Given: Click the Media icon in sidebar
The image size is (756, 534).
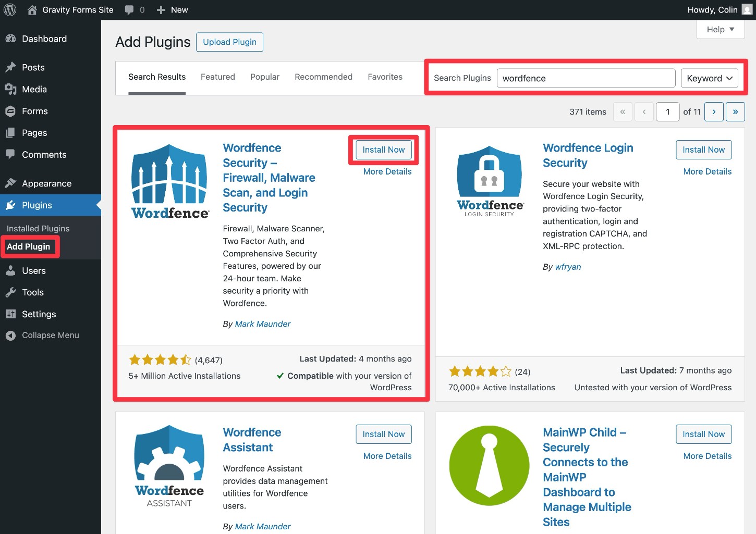Looking at the screenshot, I should [10, 89].
